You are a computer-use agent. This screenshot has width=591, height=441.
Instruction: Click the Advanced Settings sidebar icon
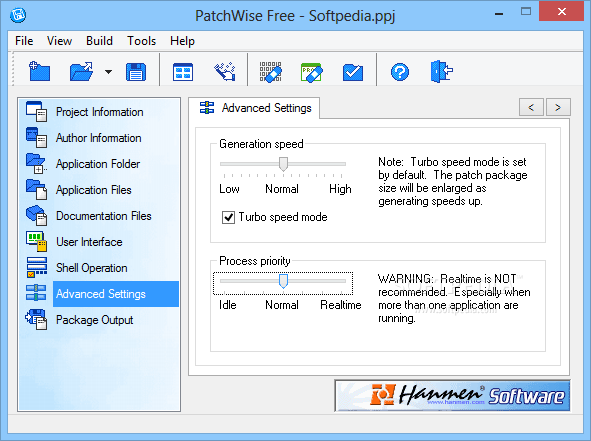coord(36,293)
